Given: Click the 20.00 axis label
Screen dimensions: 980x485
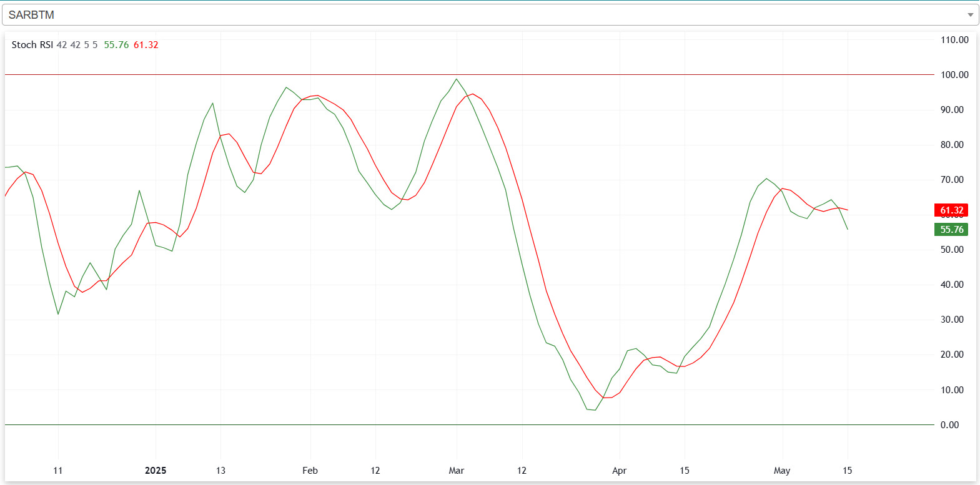Looking at the screenshot, I should [x=952, y=355].
